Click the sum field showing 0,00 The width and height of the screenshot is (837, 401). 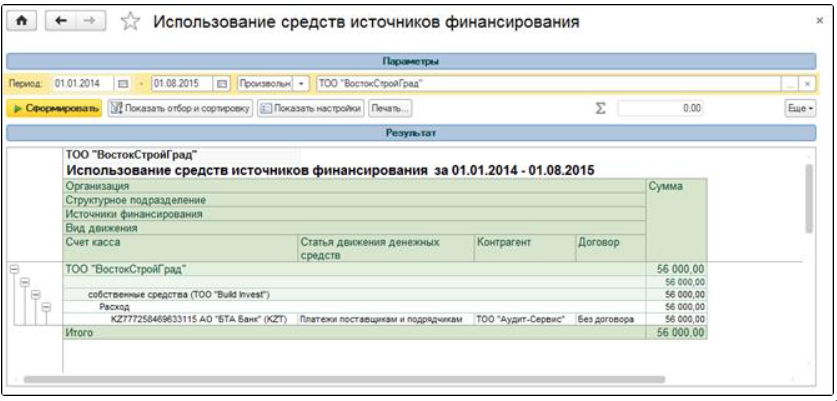click(x=660, y=108)
